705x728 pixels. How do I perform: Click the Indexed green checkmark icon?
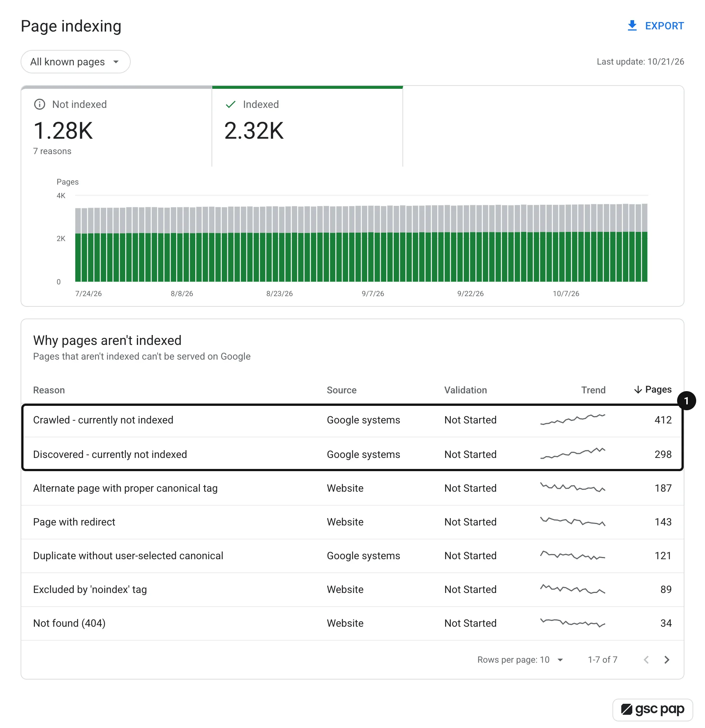[231, 104]
